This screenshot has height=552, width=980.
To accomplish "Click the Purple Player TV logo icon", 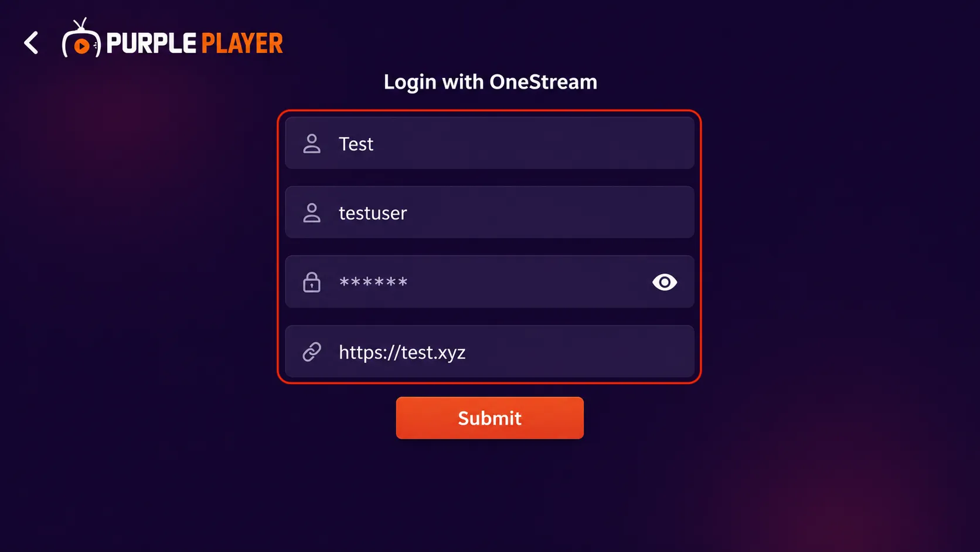I will pyautogui.click(x=81, y=38).
